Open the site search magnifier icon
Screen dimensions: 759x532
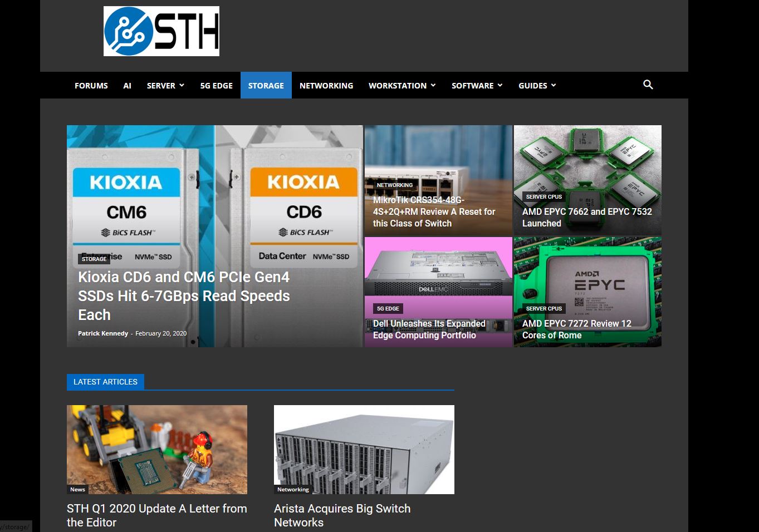(x=648, y=85)
